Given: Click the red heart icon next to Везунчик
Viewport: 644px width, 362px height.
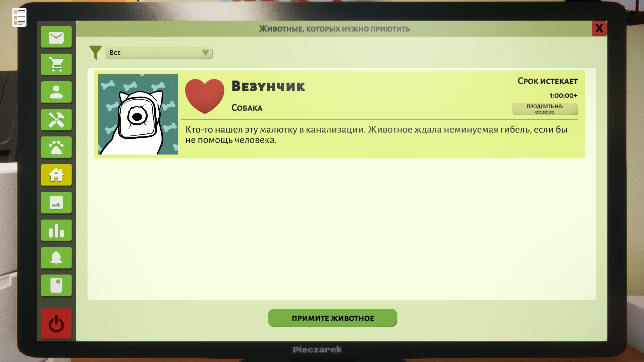Looking at the screenshot, I should coord(205,96).
